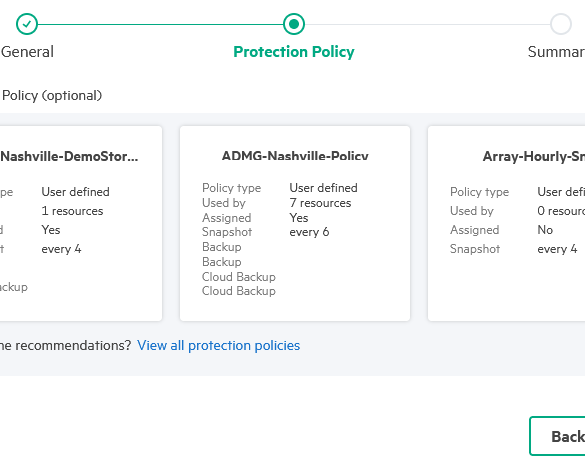Click the Policy type label in ADMG card
The image size is (585, 469).
[231, 188]
